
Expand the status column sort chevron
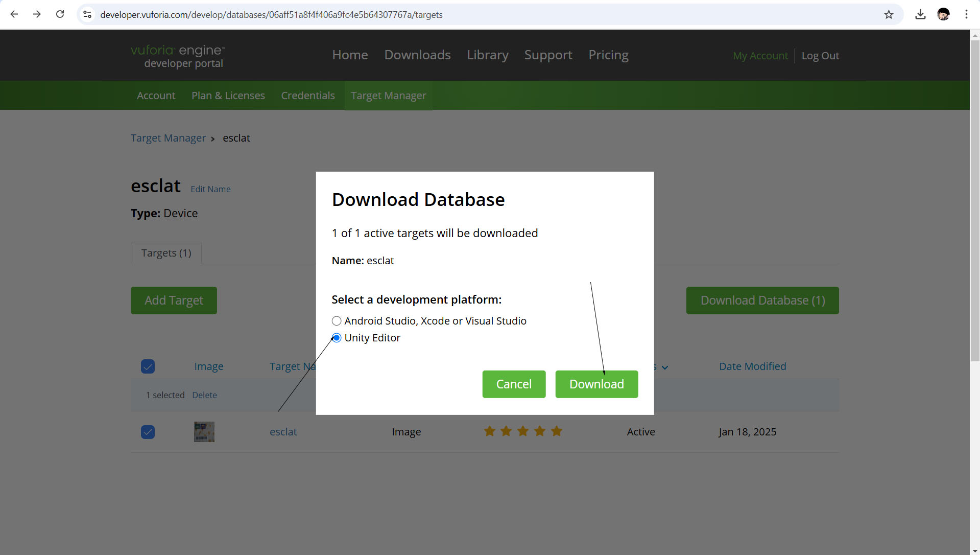pyautogui.click(x=664, y=367)
